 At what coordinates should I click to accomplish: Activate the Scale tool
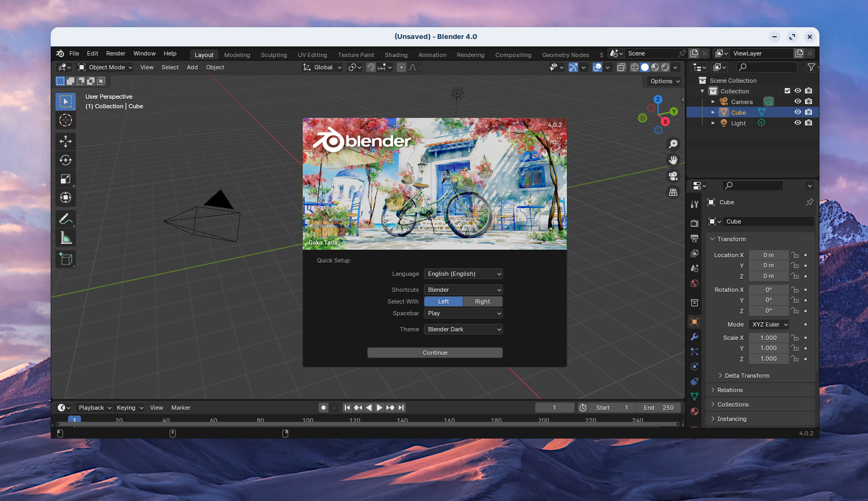coord(66,179)
